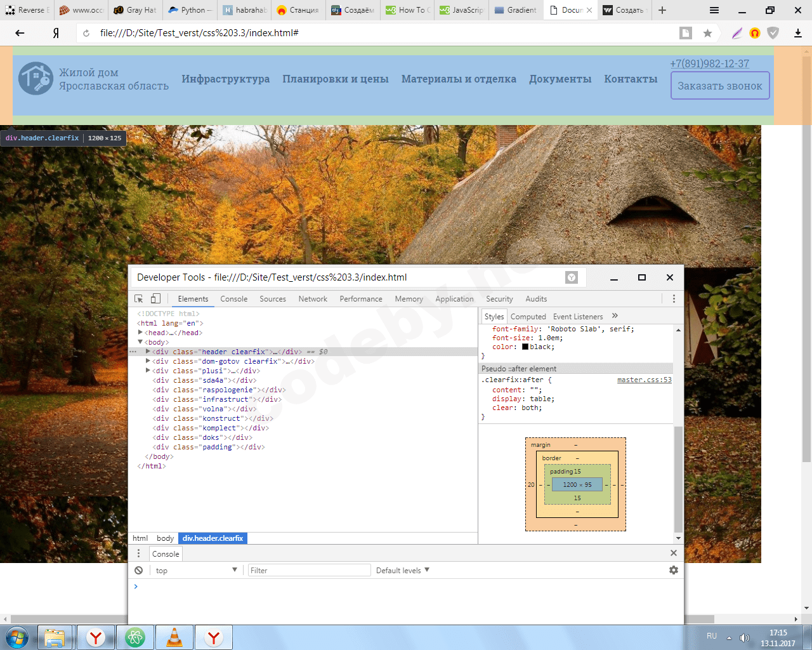Viewport: 812px width, 650px height.
Task: Expand the head element in DOM tree
Action: pyautogui.click(x=140, y=333)
